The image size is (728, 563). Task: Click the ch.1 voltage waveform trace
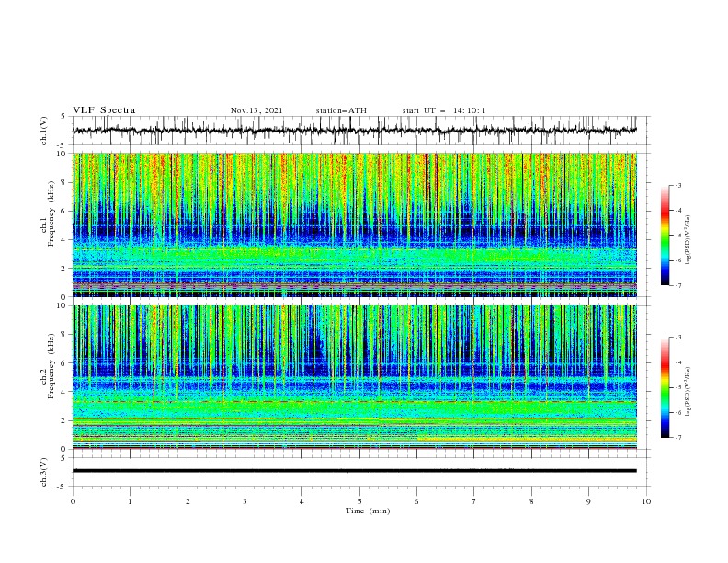354,131
